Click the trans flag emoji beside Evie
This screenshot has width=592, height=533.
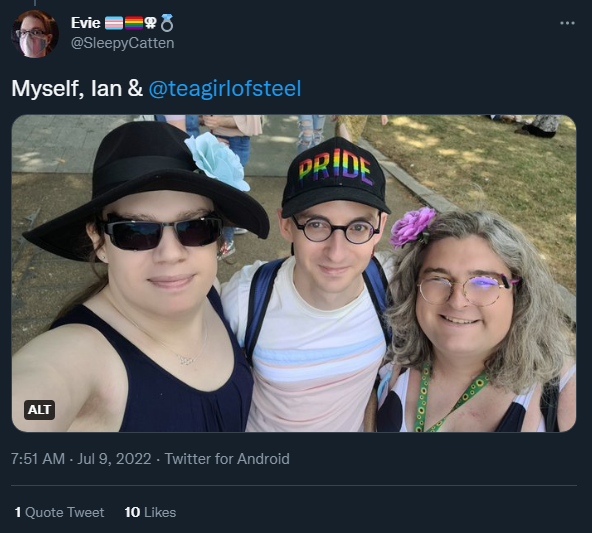tap(114, 23)
